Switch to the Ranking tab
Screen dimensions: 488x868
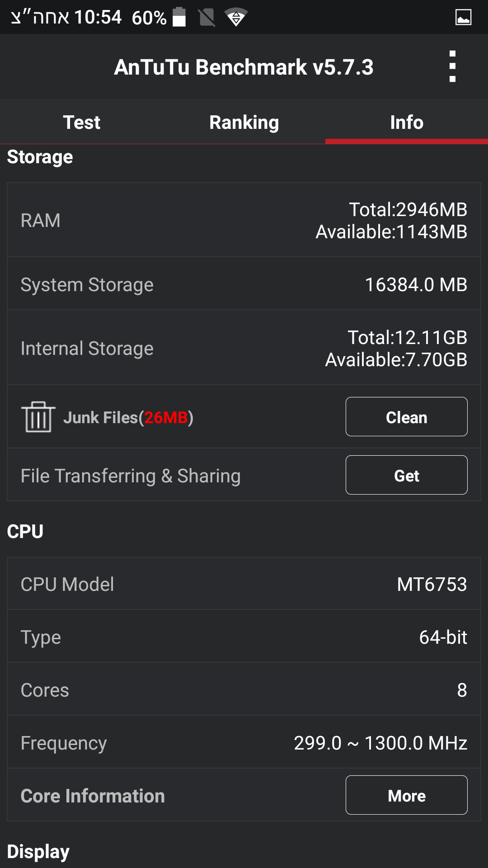click(x=244, y=122)
